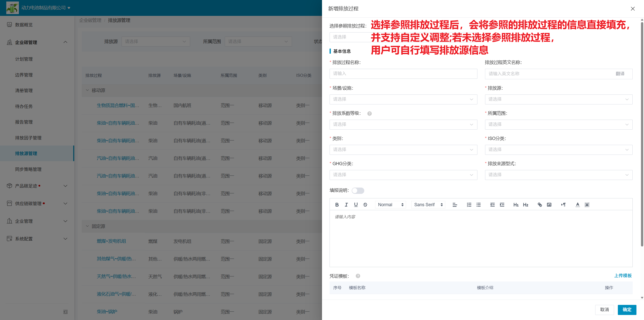This screenshot has height=320, width=644.
Task: Click the 排放过程名称 input field
Action: [x=403, y=74]
